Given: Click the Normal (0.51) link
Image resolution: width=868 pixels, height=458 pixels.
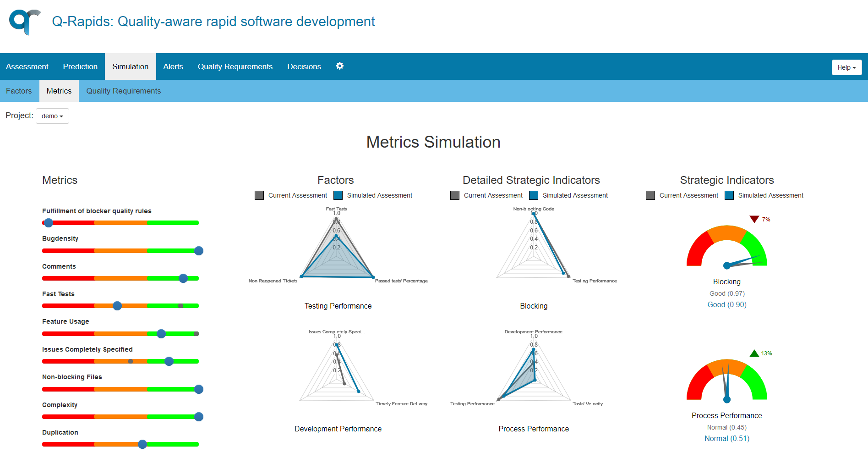Looking at the screenshot, I should coord(726,438).
